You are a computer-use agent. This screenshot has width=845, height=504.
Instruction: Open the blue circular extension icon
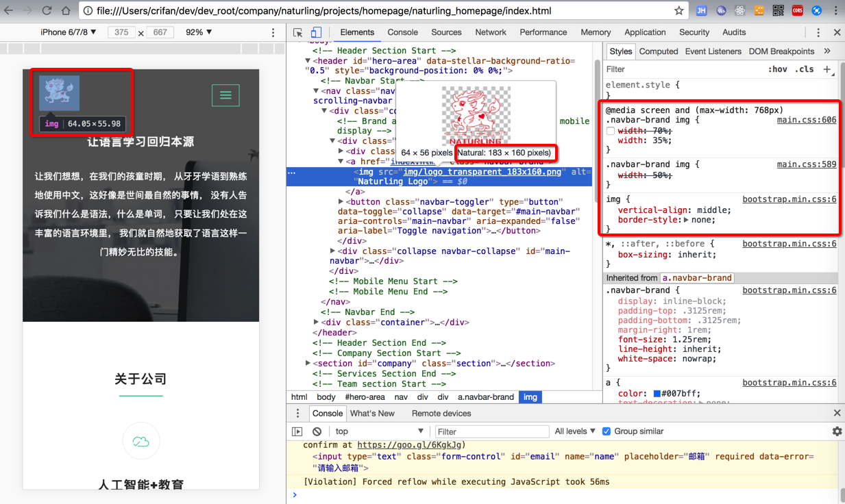[816, 10]
